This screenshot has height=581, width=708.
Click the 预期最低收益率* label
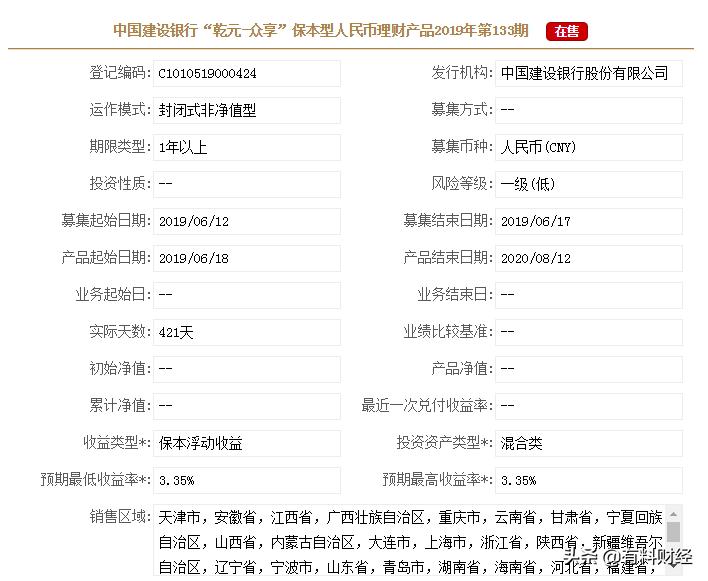(x=96, y=480)
